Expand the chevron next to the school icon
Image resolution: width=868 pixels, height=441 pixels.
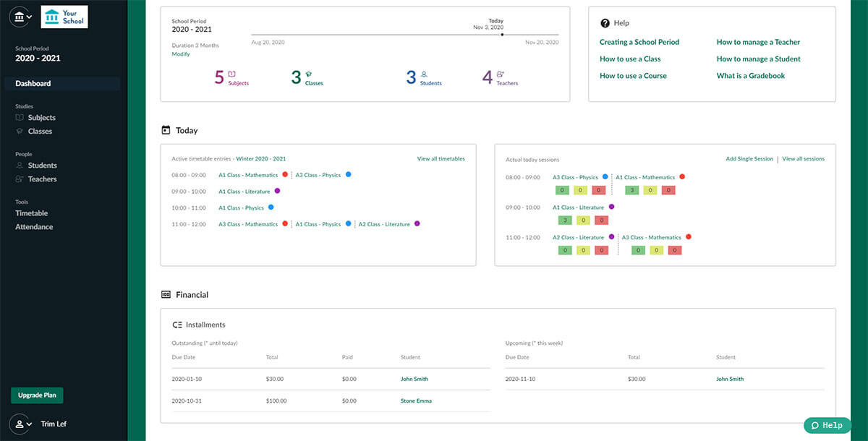click(29, 16)
